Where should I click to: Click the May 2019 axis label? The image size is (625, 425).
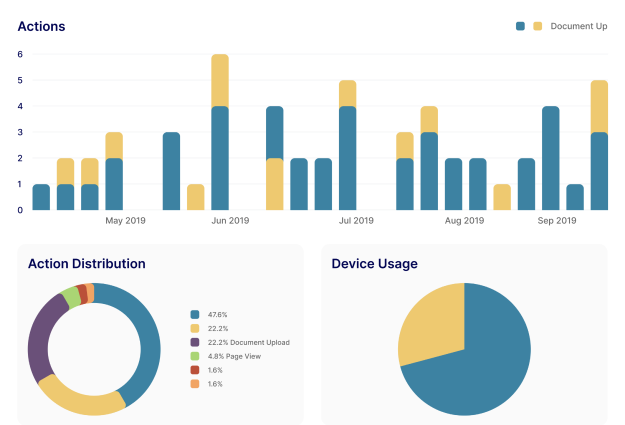pyautogui.click(x=125, y=220)
